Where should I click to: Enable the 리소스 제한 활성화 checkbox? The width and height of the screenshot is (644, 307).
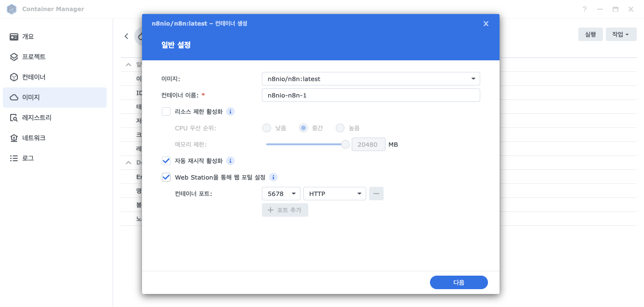pyautogui.click(x=166, y=112)
